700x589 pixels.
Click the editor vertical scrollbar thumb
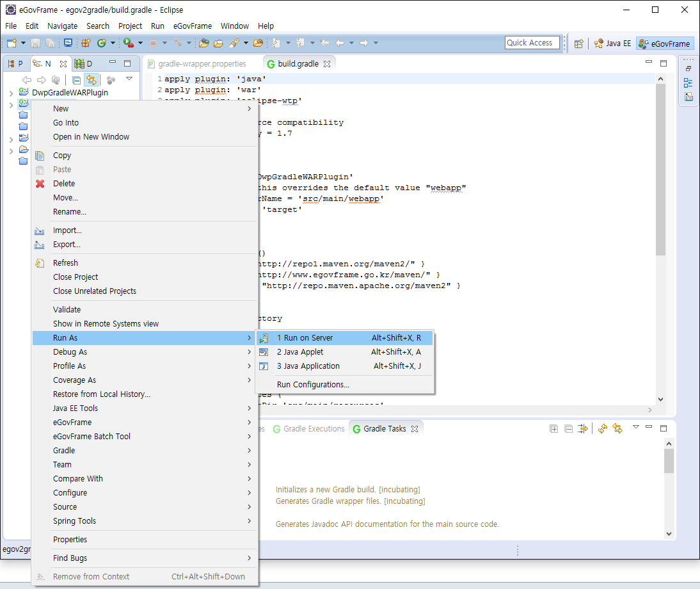pos(661,170)
